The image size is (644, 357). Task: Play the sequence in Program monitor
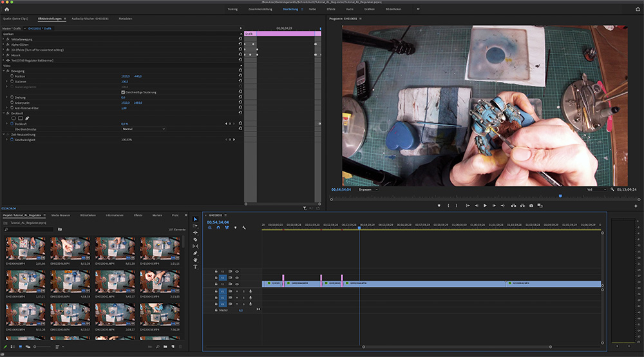[x=485, y=206]
